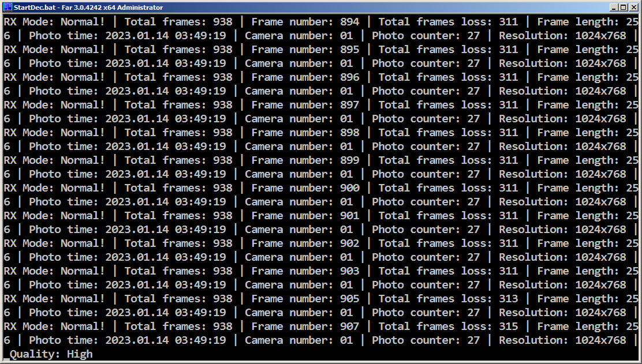Click the text "Frame number: 898"
The height and width of the screenshot is (364, 642).
click(x=305, y=133)
